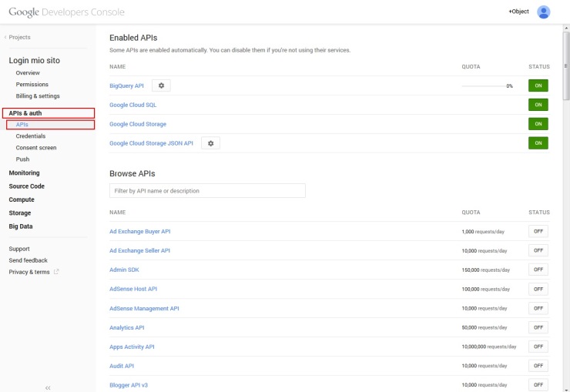Expand the Compute sidebar section
The image size is (570, 392).
pos(22,199)
